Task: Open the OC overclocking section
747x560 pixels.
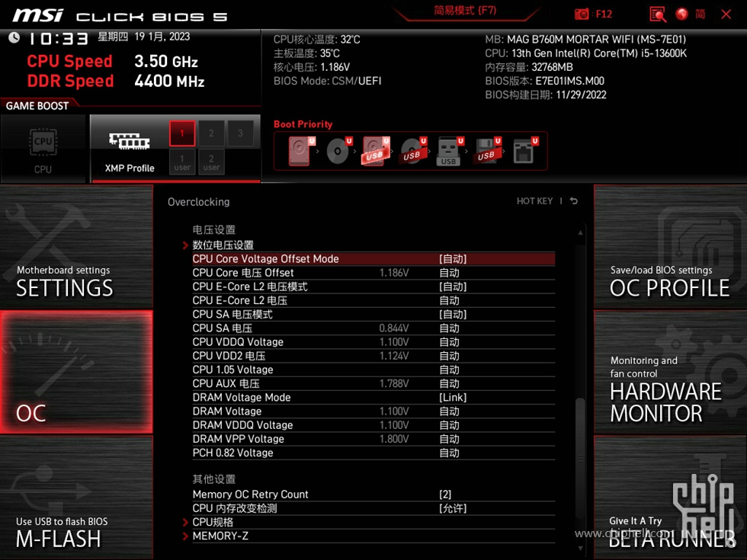Action: [x=76, y=372]
